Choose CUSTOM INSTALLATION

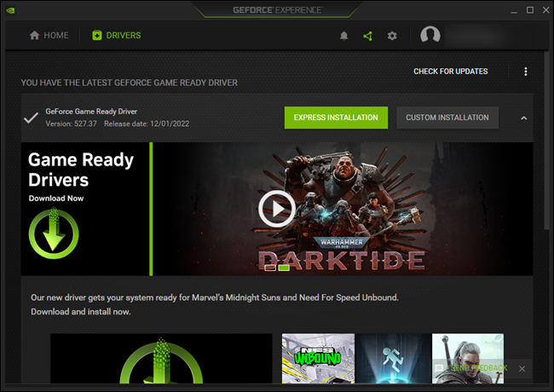point(447,118)
